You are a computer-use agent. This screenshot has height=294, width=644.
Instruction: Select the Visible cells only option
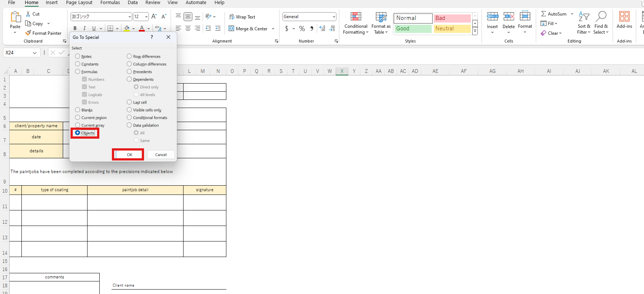(x=129, y=110)
